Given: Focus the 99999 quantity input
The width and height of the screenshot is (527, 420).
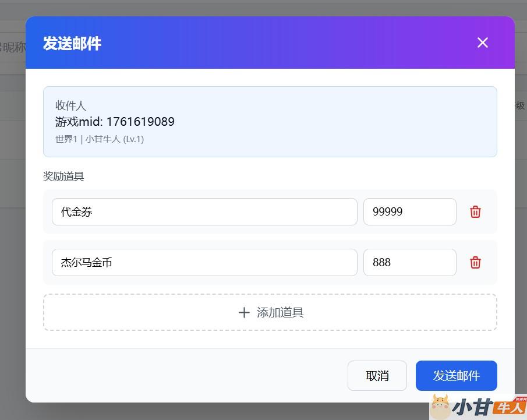Looking at the screenshot, I should pyautogui.click(x=409, y=211).
